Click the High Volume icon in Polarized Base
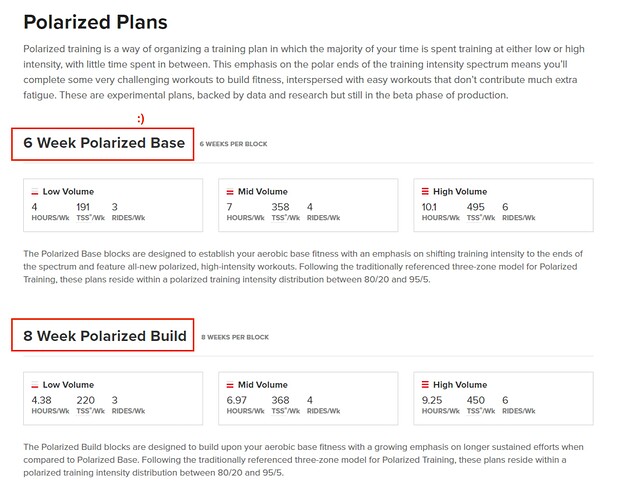The height and width of the screenshot is (499, 624). 425,191
